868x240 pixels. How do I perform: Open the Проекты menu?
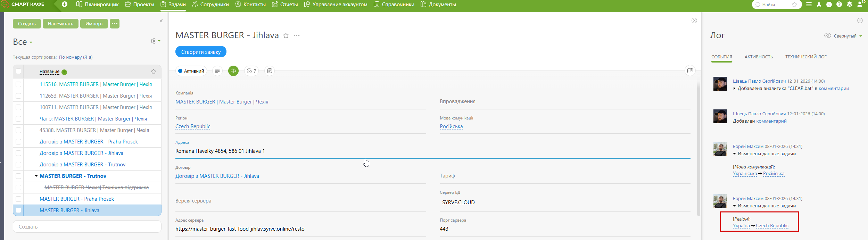click(140, 5)
